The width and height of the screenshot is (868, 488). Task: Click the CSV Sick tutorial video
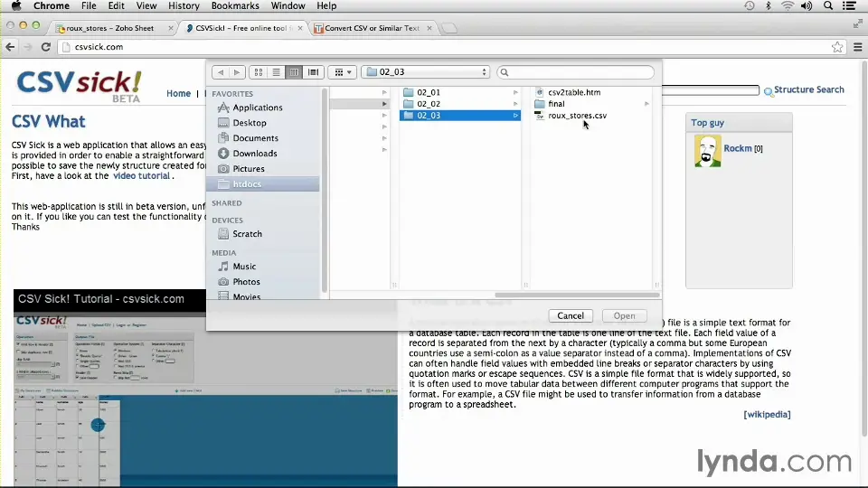[205, 388]
